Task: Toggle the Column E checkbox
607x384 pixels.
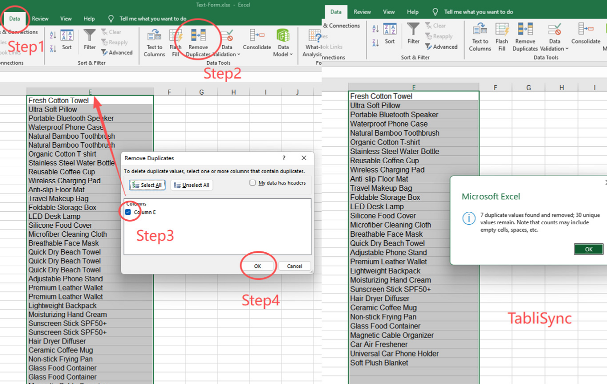Action: point(128,212)
